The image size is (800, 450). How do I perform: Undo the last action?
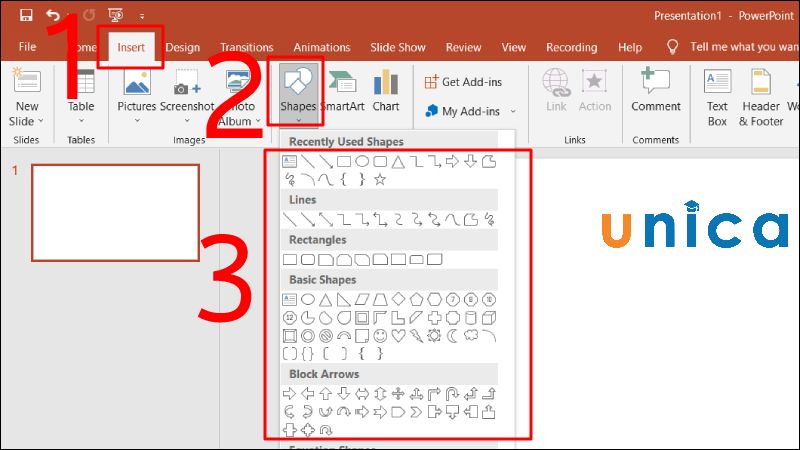coord(52,15)
